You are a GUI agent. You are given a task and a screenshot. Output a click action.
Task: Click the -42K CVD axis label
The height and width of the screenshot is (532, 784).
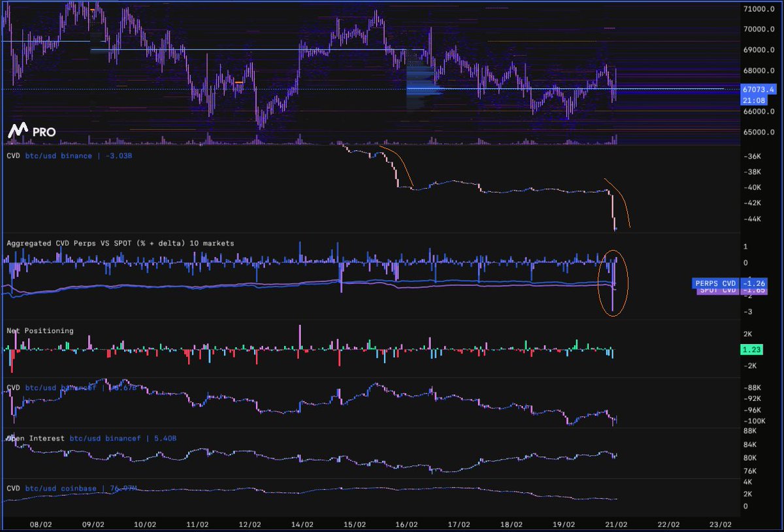752,204
